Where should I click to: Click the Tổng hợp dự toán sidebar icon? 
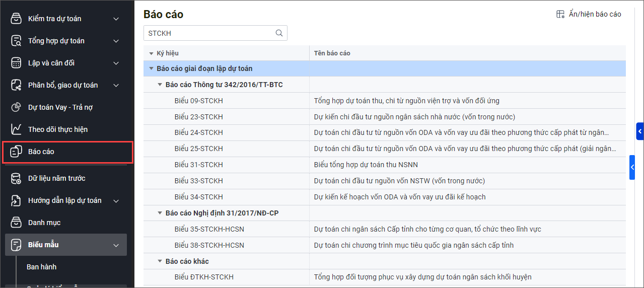(x=16, y=41)
